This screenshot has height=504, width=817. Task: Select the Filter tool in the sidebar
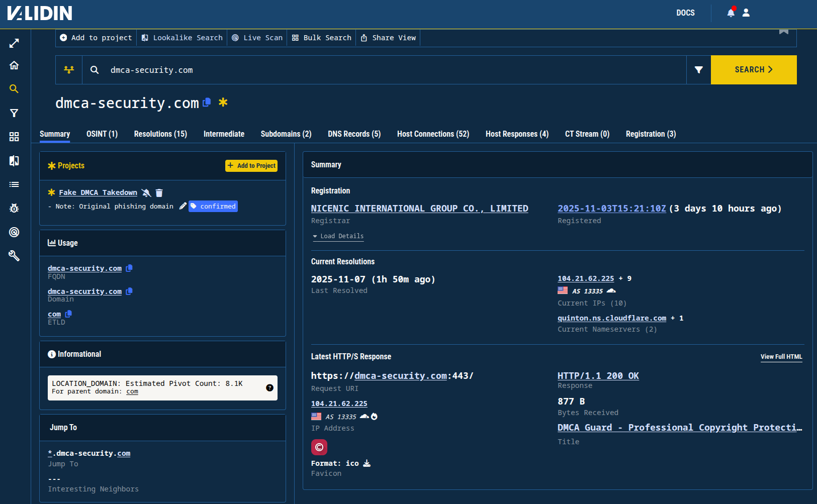14,113
